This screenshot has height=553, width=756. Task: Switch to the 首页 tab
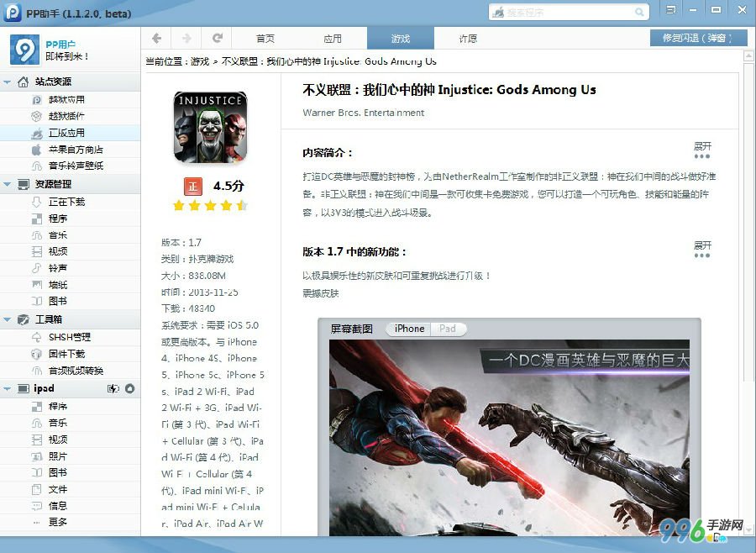[x=265, y=38]
